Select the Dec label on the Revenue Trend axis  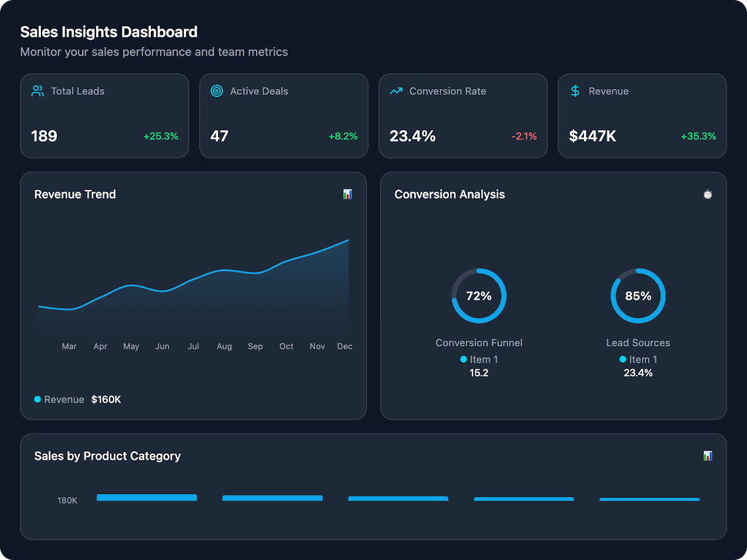pos(344,346)
